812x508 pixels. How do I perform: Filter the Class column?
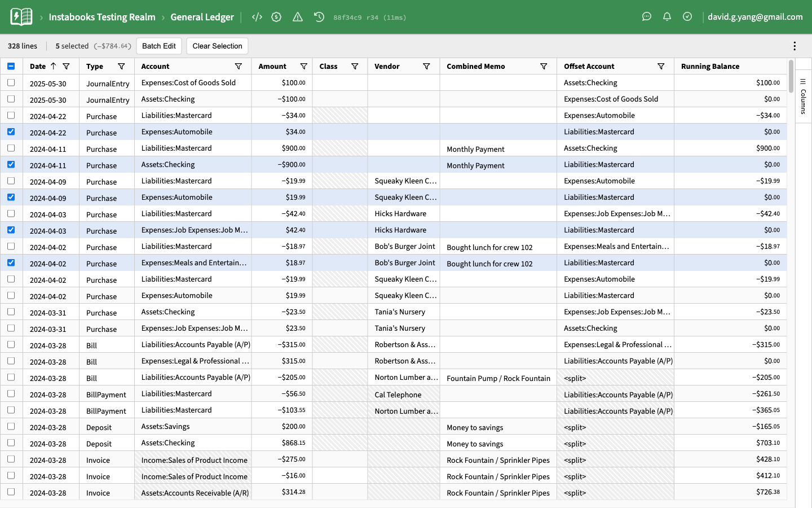[355, 66]
